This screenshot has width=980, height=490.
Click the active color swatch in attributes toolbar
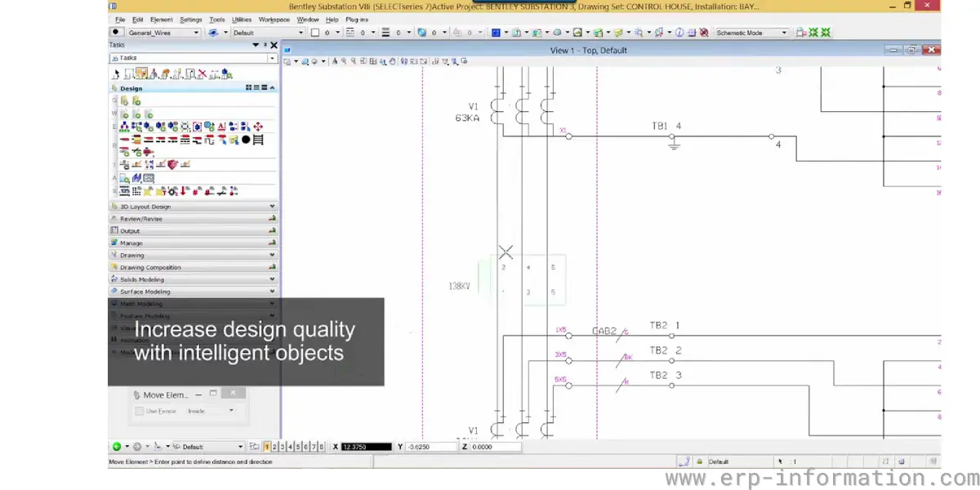click(x=315, y=33)
